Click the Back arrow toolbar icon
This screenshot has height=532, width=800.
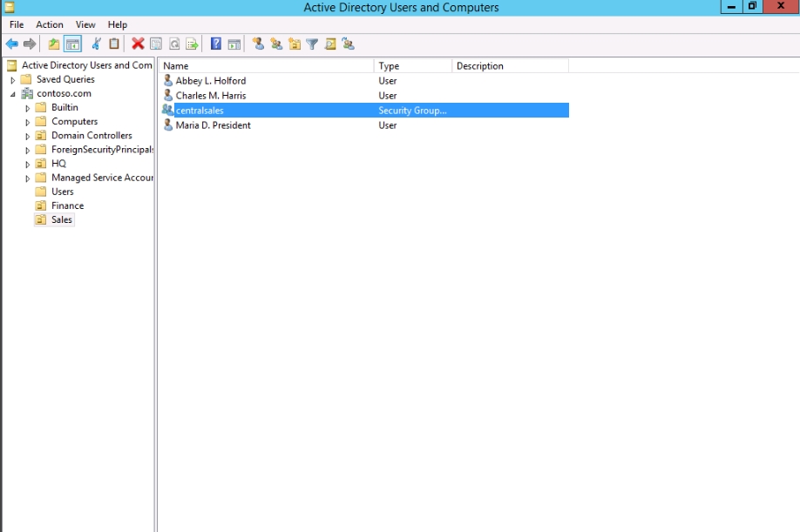click(x=11, y=44)
